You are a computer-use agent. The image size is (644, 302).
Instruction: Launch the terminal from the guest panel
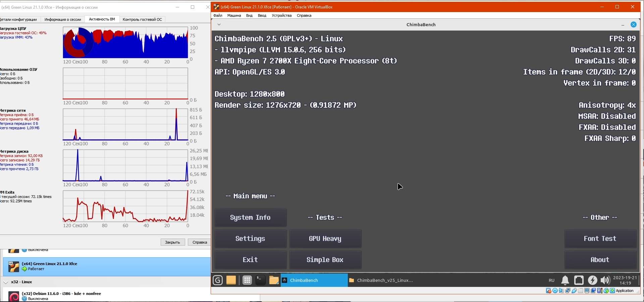coord(261,280)
